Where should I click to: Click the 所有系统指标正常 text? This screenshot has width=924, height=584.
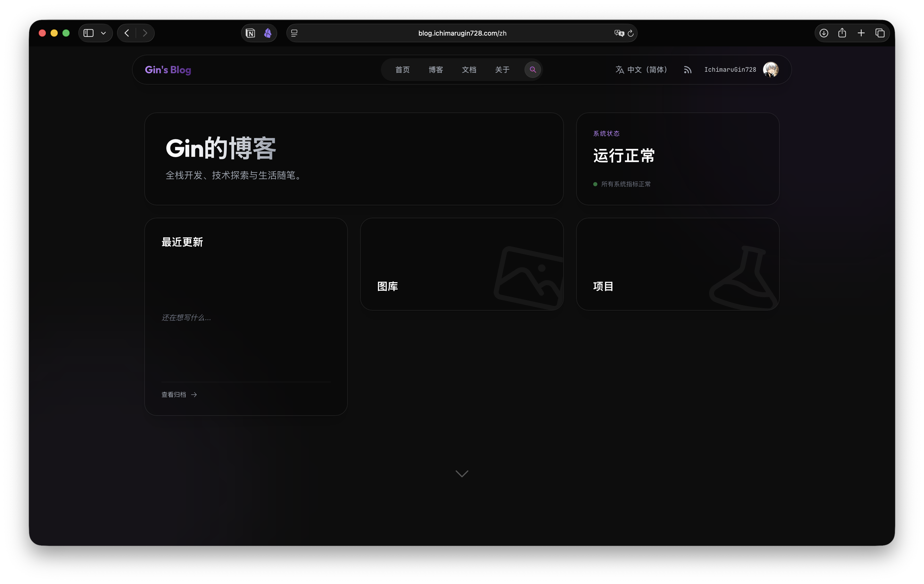[626, 184]
